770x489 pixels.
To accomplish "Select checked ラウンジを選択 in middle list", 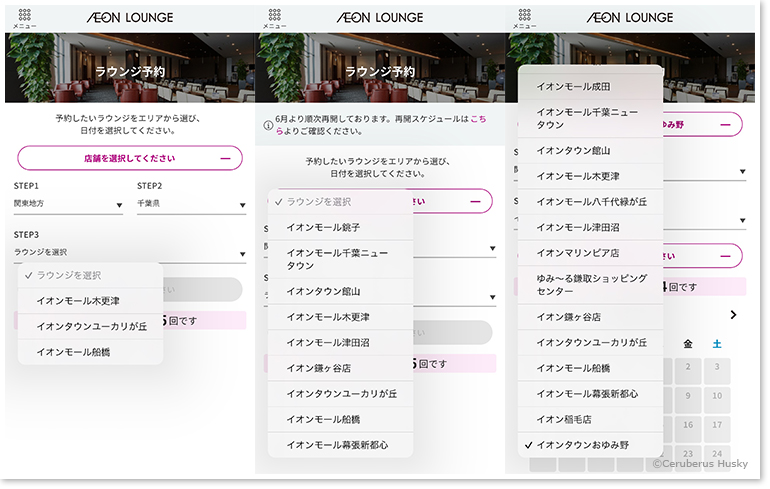I will point(340,202).
